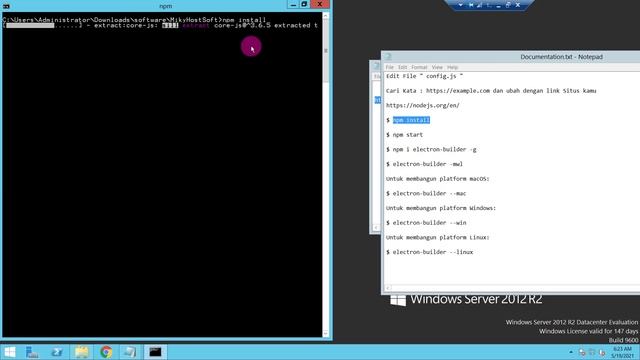Click console scrollbar down arrow
Image resolution: width=640 pixels, height=360 pixels.
tap(326, 333)
